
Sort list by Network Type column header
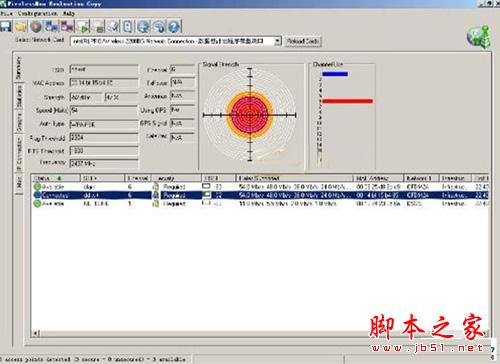[421, 178]
